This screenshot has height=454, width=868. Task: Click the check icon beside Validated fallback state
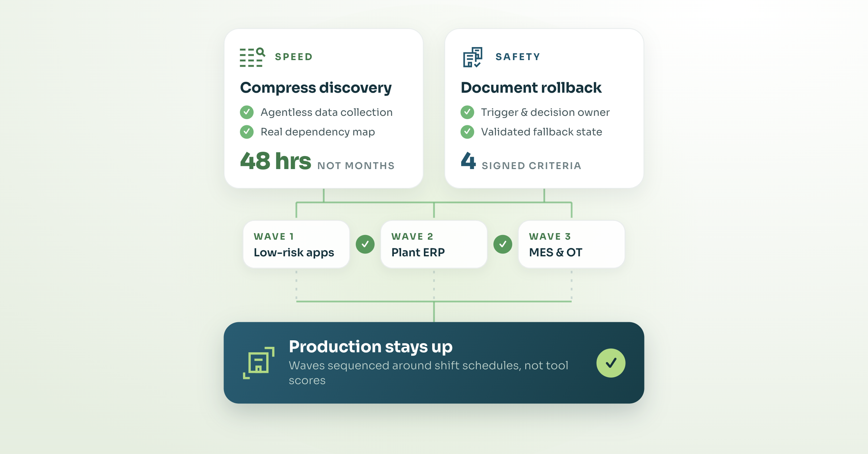coord(467,132)
